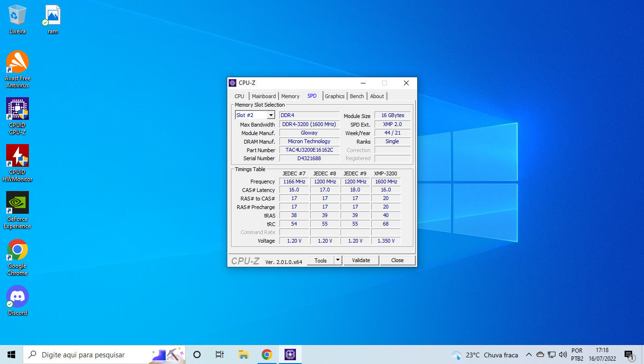Open the Lixeira recycle bin desktop icon
The height and width of the screenshot is (364, 644).
point(18,19)
